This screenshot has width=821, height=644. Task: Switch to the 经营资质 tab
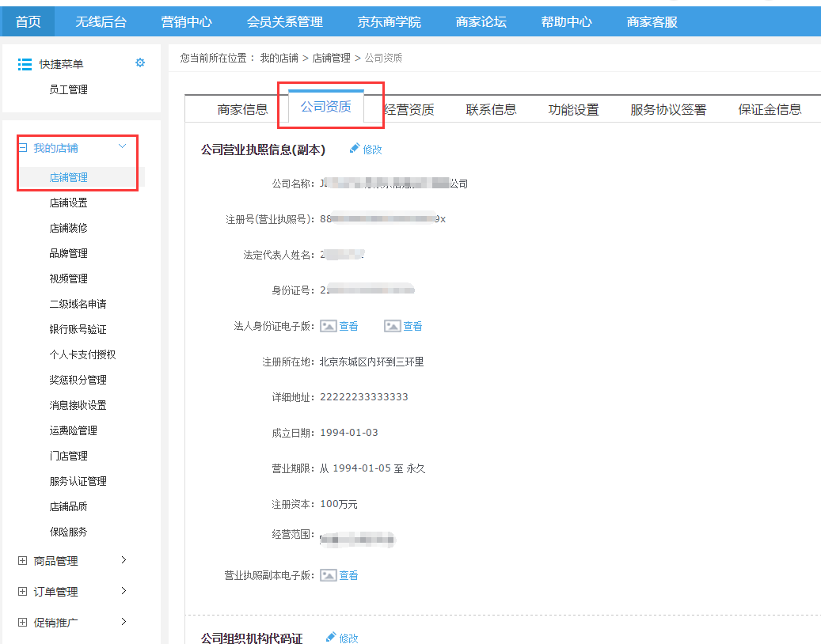tap(409, 110)
